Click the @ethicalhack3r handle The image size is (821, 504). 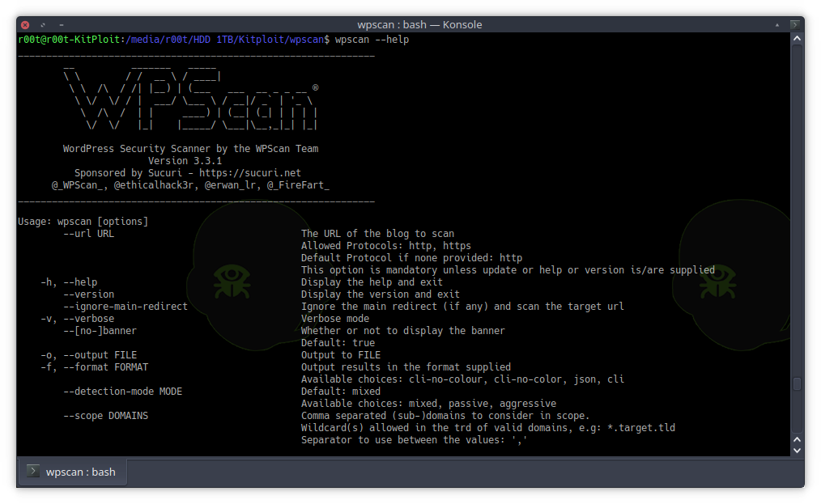(153, 184)
